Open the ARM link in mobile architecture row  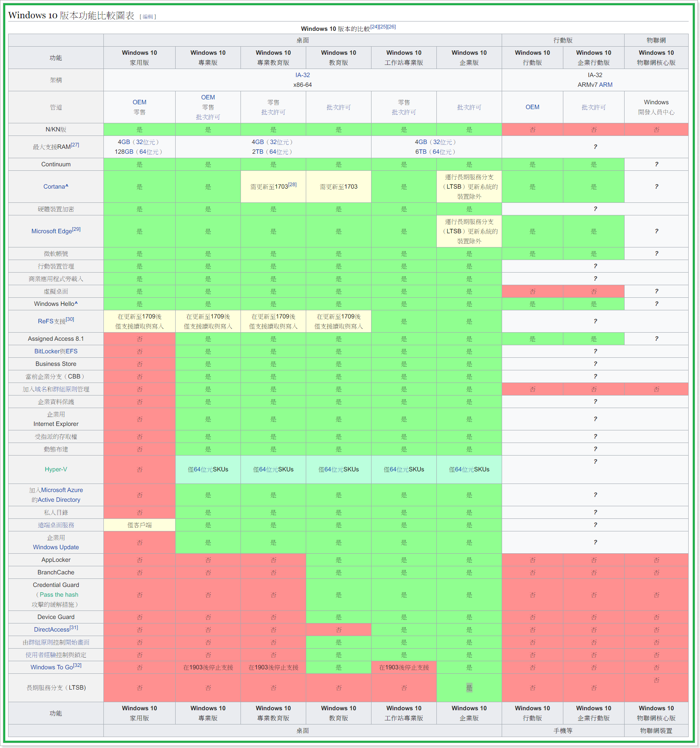coord(606,85)
